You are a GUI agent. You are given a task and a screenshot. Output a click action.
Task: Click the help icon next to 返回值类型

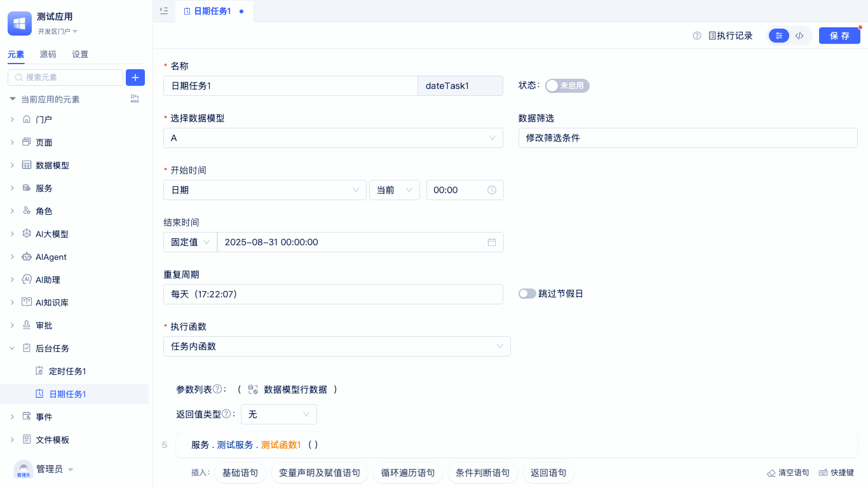pyautogui.click(x=226, y=414)
